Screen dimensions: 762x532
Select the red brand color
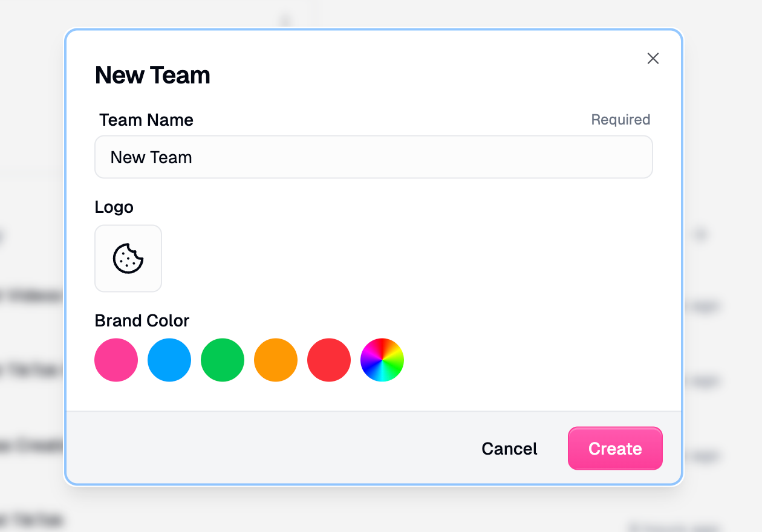[x=329, y=360]
